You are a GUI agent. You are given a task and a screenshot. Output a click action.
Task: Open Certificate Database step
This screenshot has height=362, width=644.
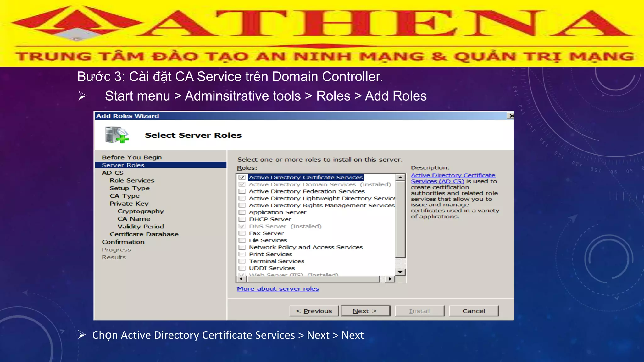pos(144,234)
